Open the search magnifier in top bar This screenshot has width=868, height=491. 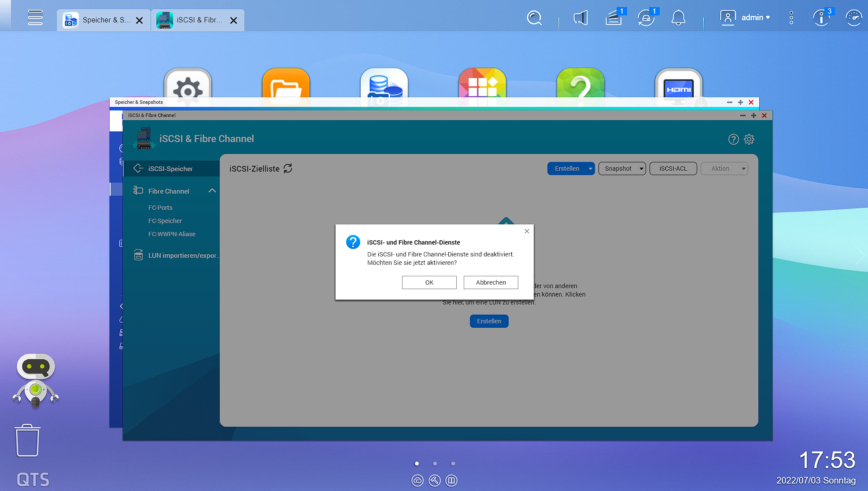(534, 18)
